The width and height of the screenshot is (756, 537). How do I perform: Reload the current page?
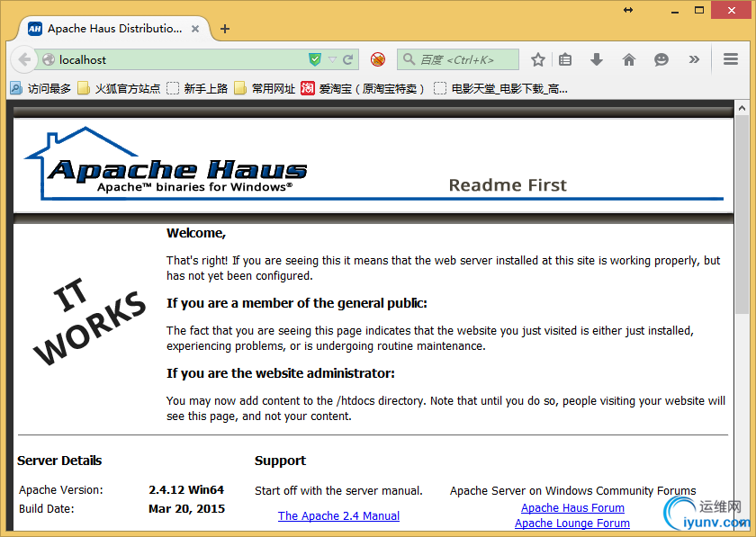(x=348, y=59)
